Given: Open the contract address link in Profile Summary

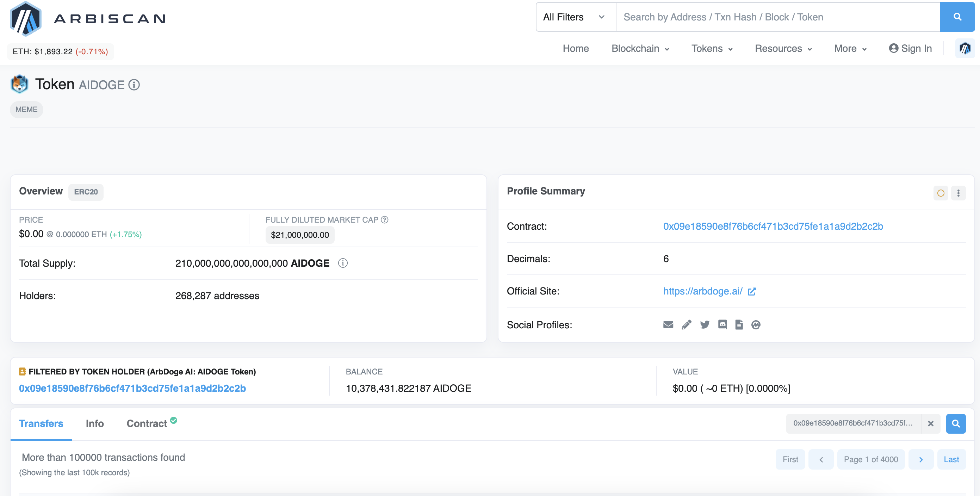Looking at the screenshot, I should [x=773, y=226].
